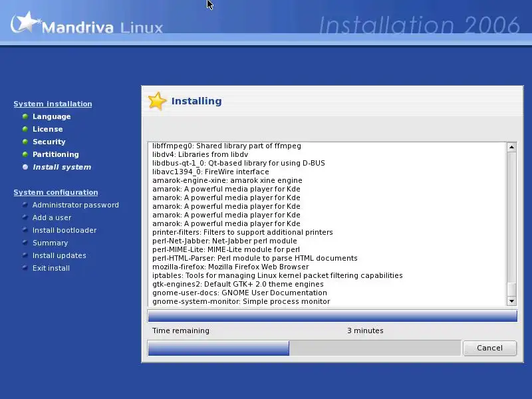
Task: Click the libdbus-qt-1_0 package line
Action: (x=239, y=163)
